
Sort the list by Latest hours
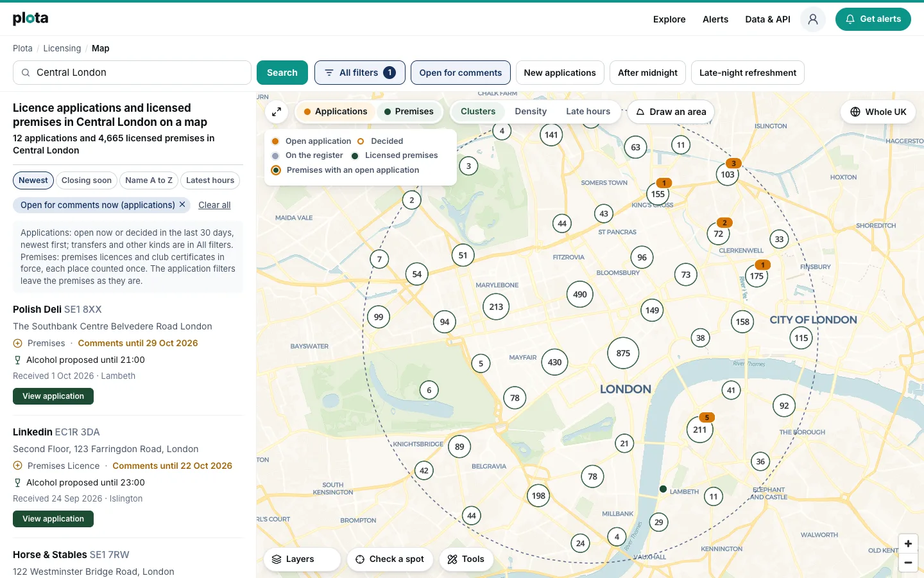coord(210,180)
